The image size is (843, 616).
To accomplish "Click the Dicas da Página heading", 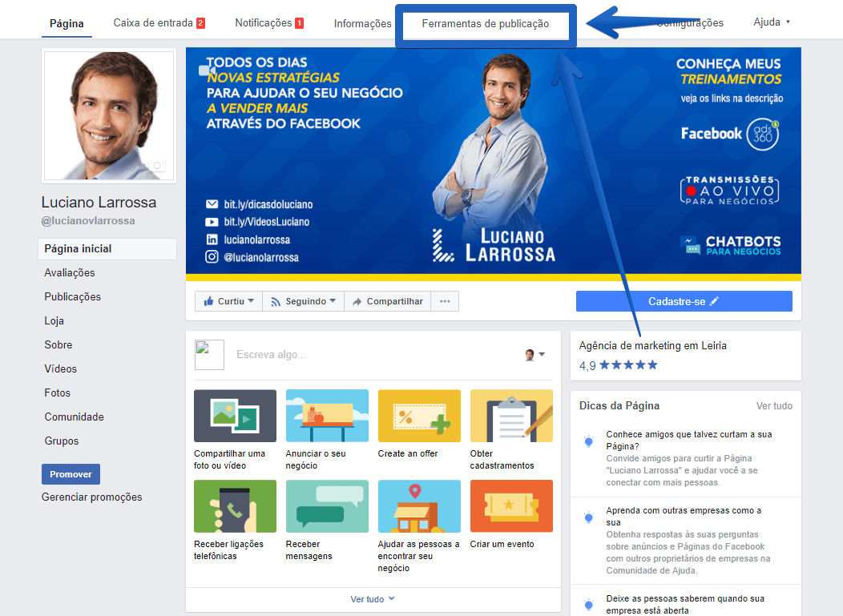I will [x=619, y=406].
